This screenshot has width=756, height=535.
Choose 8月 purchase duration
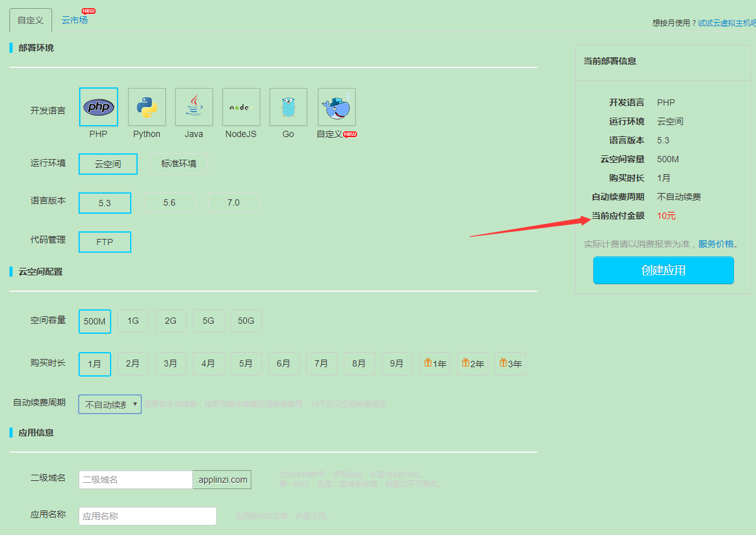(359, 363)
